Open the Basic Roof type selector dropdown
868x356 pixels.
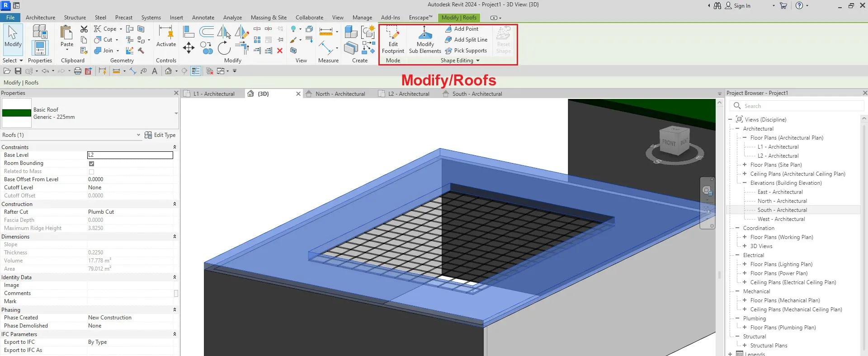tap(176, 113)
